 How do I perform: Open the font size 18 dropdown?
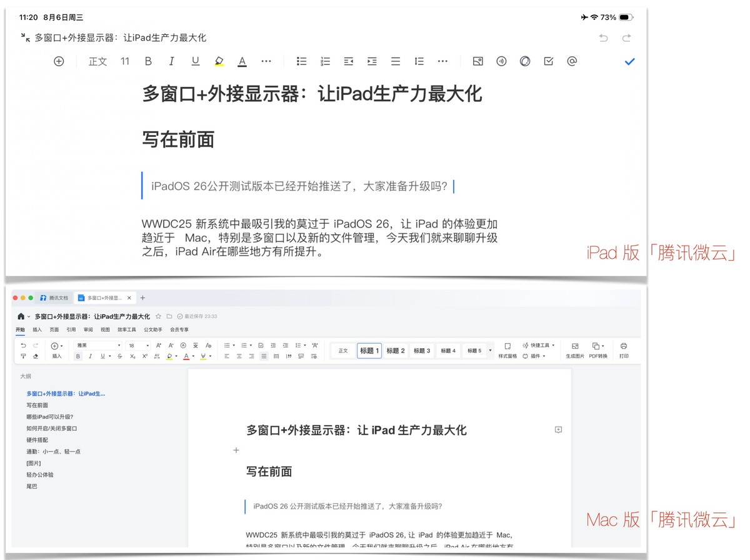tap(139, 346)
